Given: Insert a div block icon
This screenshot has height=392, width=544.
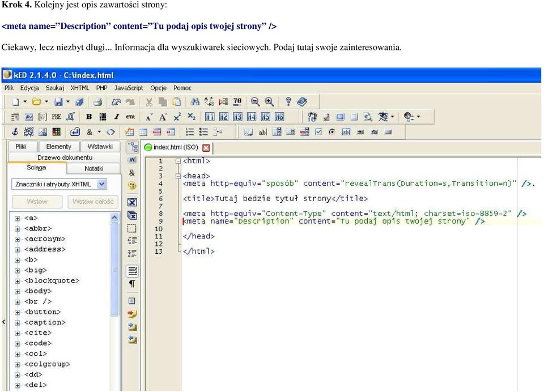Looking at the screenshot, I should pyautogui.click(x=29, y=117).
